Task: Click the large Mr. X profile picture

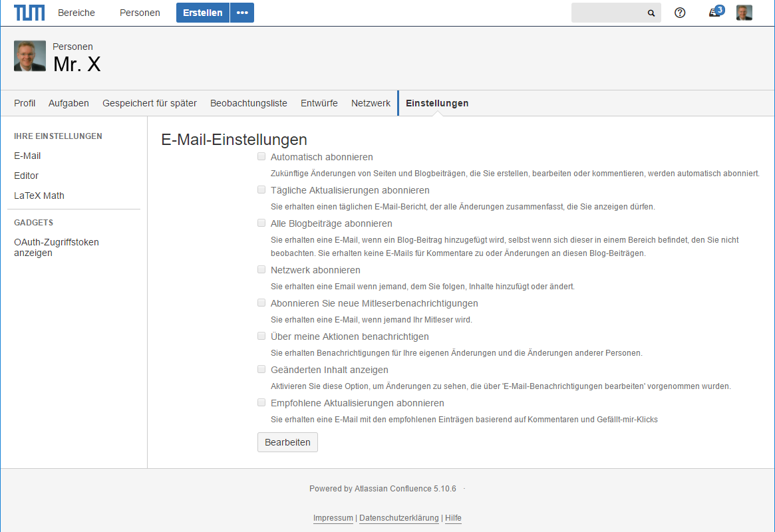Action: point(30,56)
